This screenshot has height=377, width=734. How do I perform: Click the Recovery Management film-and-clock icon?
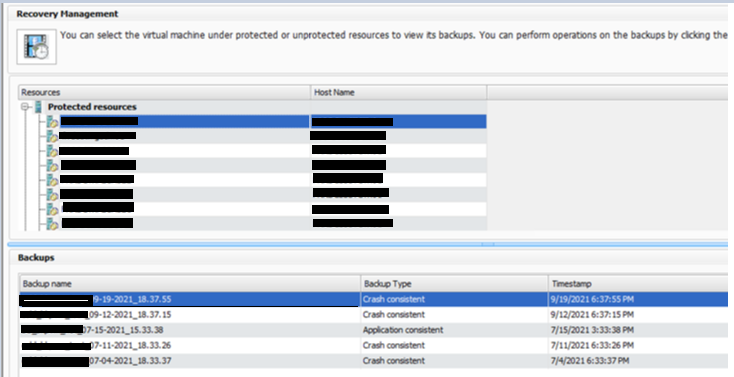[37, 47]
